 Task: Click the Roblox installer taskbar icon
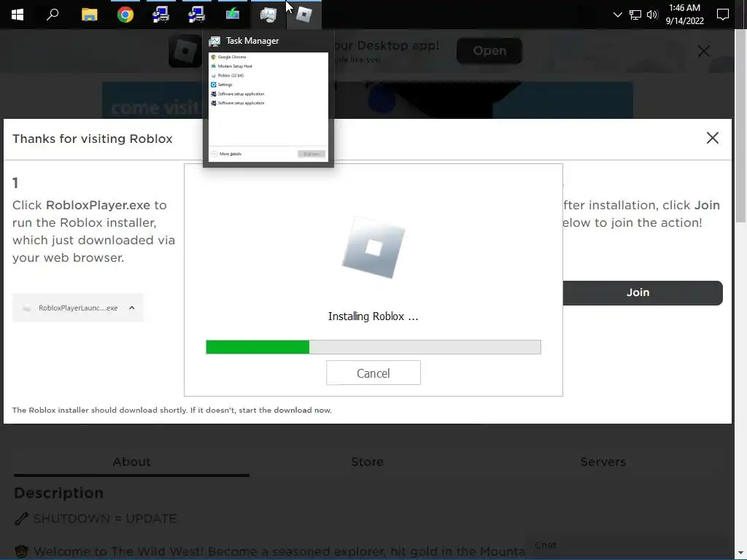(x=304, y=15)
